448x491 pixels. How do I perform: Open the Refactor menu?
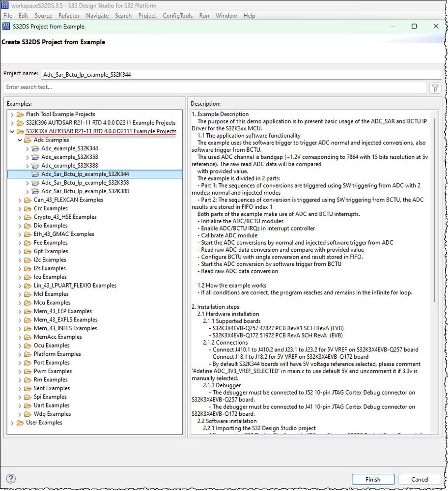69,16
